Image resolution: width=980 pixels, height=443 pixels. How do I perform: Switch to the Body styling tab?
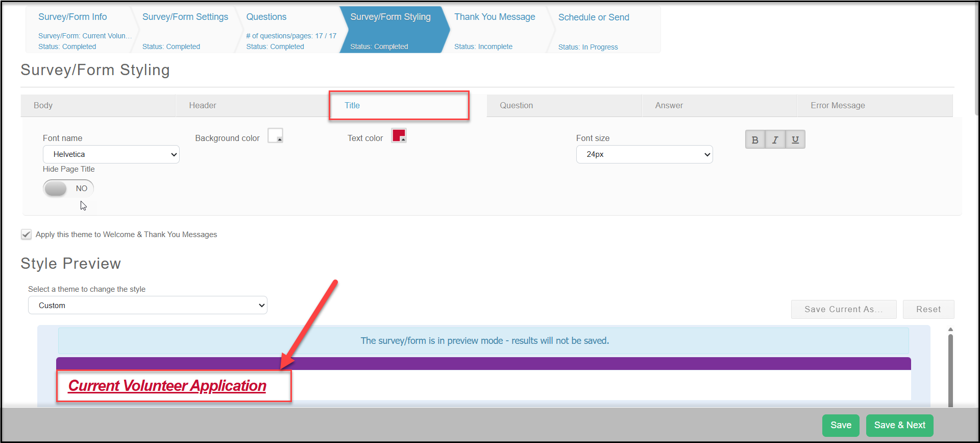(98, 105)
